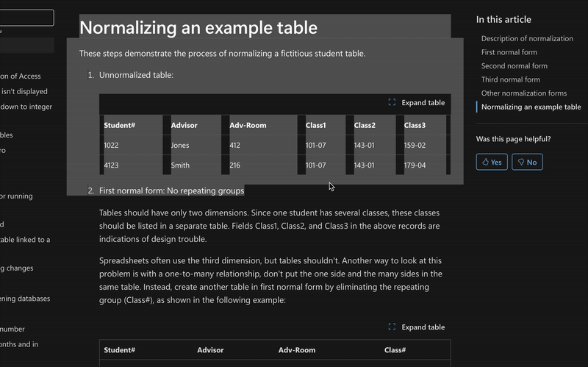588x367 pixels.
Task: Click the 'Normalizing an example table' heading
Action: coord(198,28)
